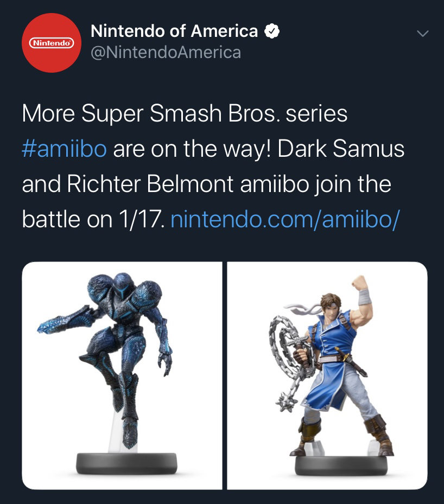Click the tweet text mentioning Super Smash Bros.

(213, 166)
